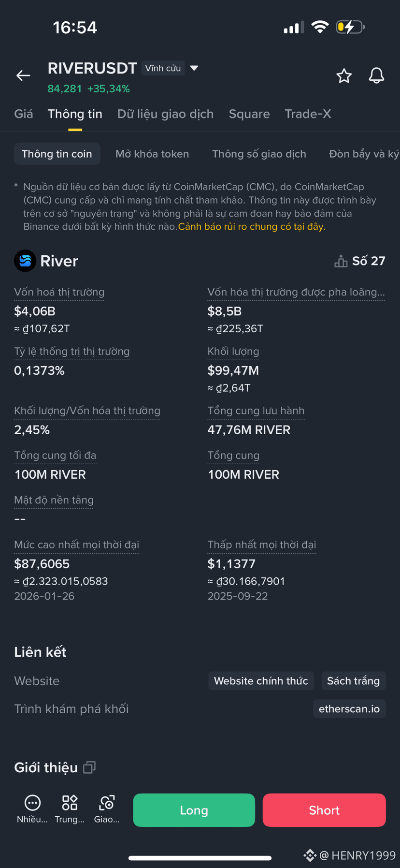Select the Mở khóa token sub-tab
Image resolution: width=400 pixels, height=868 pixels.
tap(152, 154)
